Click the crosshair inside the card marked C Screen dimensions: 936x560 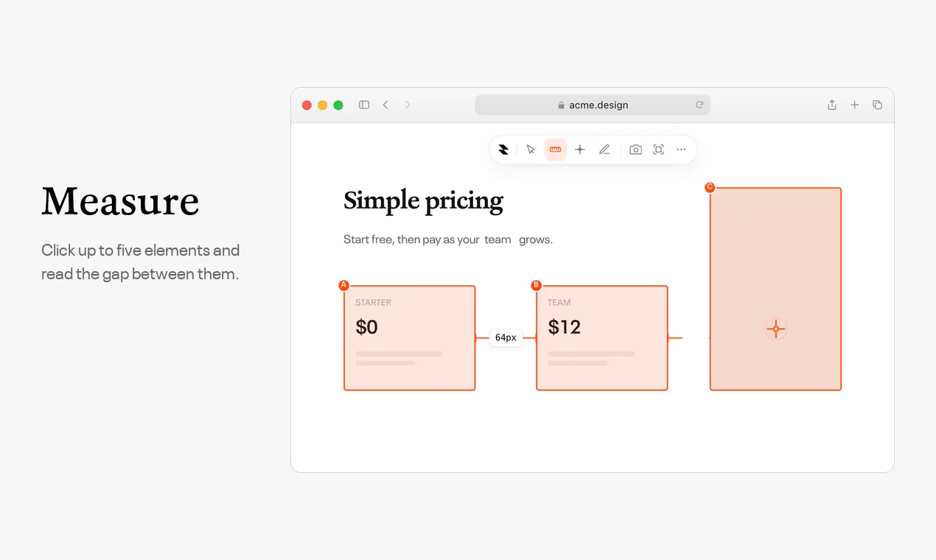(x=775, y=329)
